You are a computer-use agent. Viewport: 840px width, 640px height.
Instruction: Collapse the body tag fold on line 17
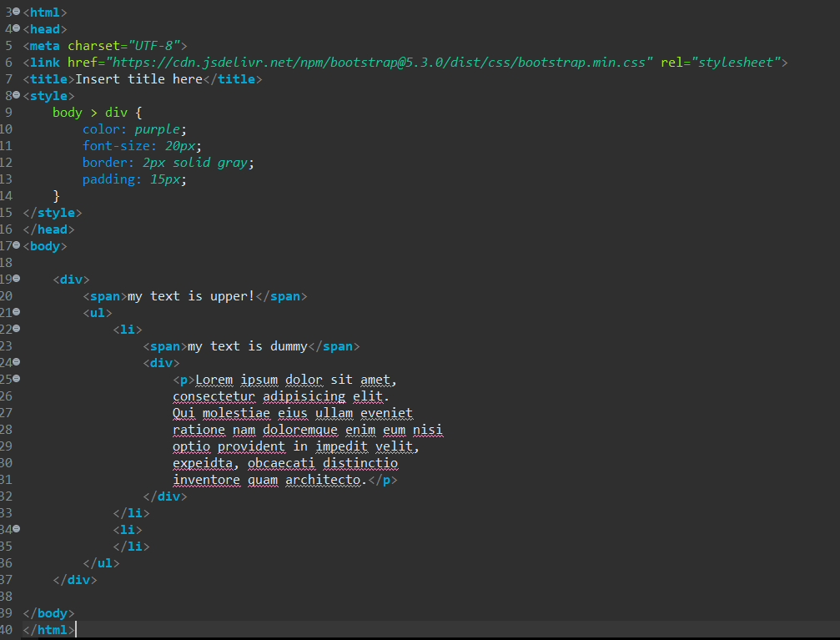tap(17, 245)
